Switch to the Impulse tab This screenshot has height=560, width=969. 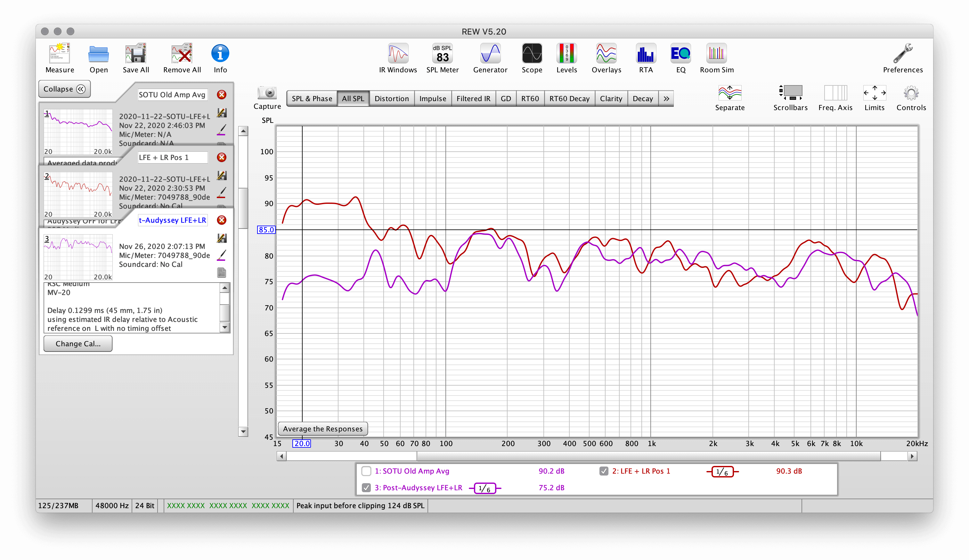click(x=433, y=98)
